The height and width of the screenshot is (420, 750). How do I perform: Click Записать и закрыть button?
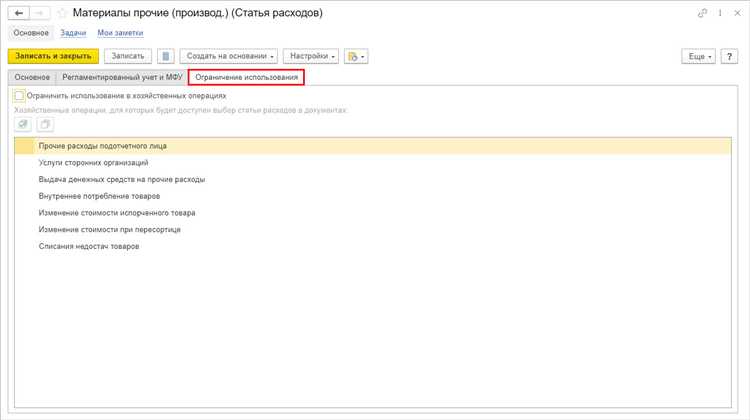53,56
